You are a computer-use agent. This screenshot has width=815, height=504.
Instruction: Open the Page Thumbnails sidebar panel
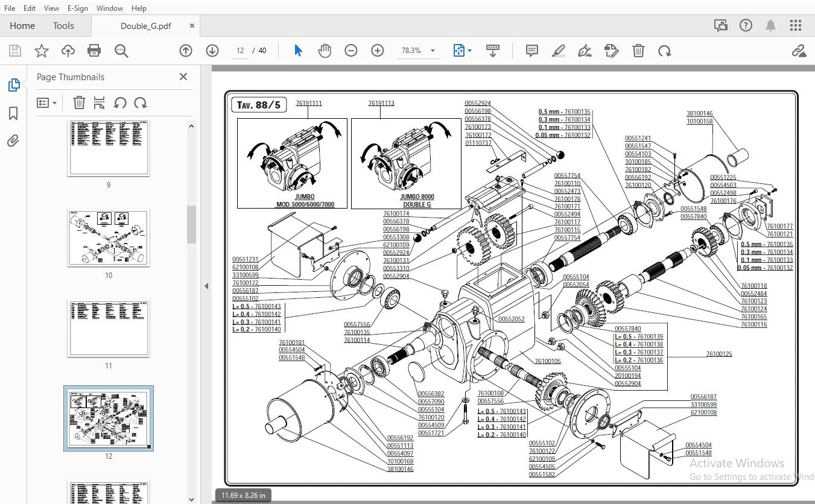point(13,85)
